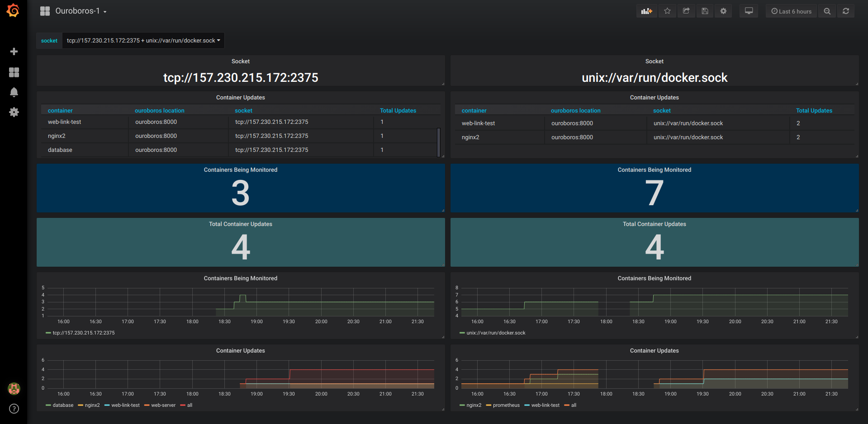The width and height of the screenshot is (868, 424).
Task: Cycle view mode with monitor icon
Action: [749, 11]
